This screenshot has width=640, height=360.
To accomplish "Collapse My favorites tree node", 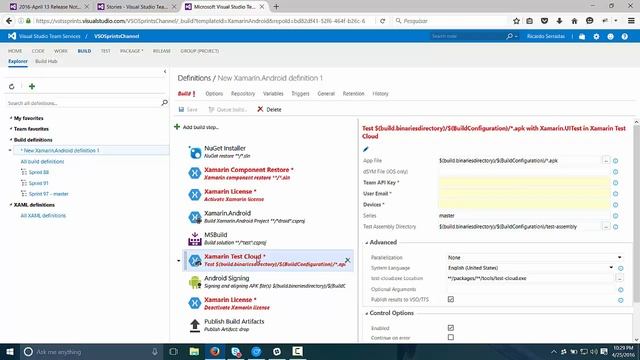I will pyautogui.click(x=11, y=118).
